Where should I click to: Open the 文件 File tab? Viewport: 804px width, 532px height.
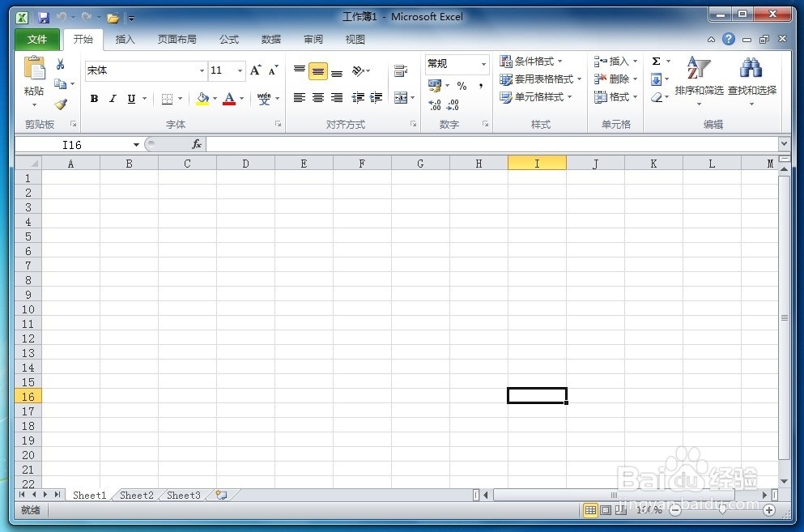point(37,40)
